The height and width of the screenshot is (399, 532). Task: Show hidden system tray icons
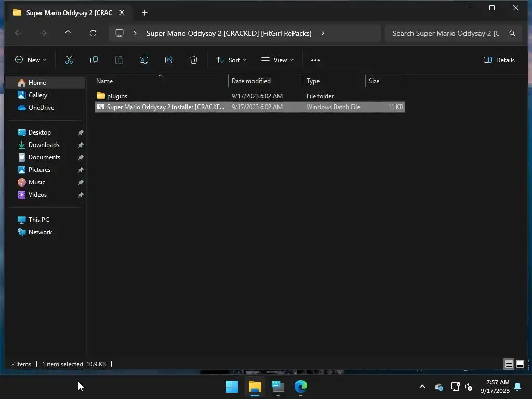pyautogui.click(x=422, y=387)
